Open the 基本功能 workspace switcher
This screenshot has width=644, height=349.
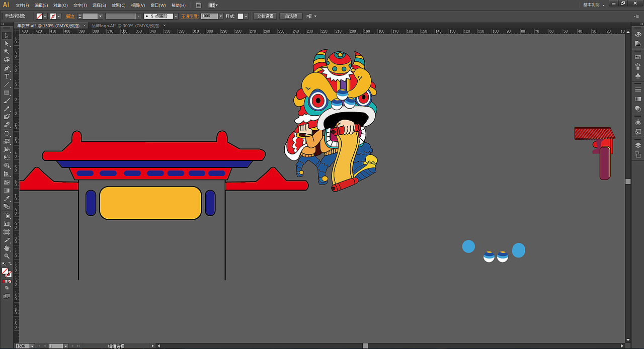coord(594,5)
